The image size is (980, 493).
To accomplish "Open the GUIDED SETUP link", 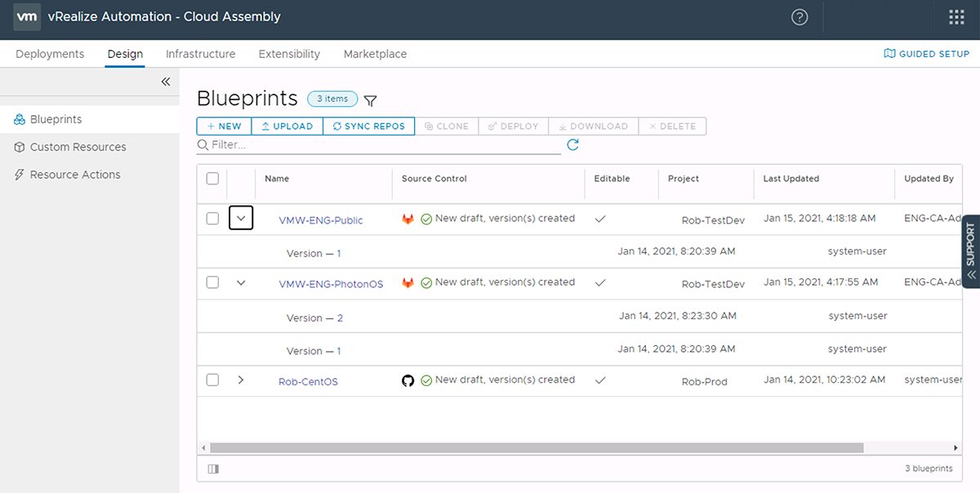I will (x=926, y=53).
